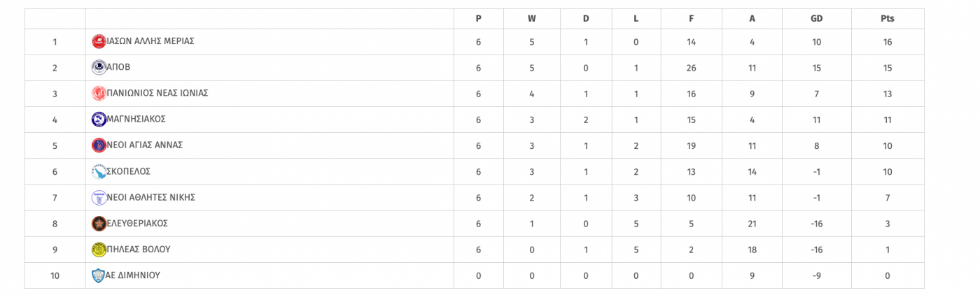Screen dimensions: 980x295
Task: Select the ΑΕ ΔΙΜΗΝΙΟΥ shield icon
Action: coord(99,275)
